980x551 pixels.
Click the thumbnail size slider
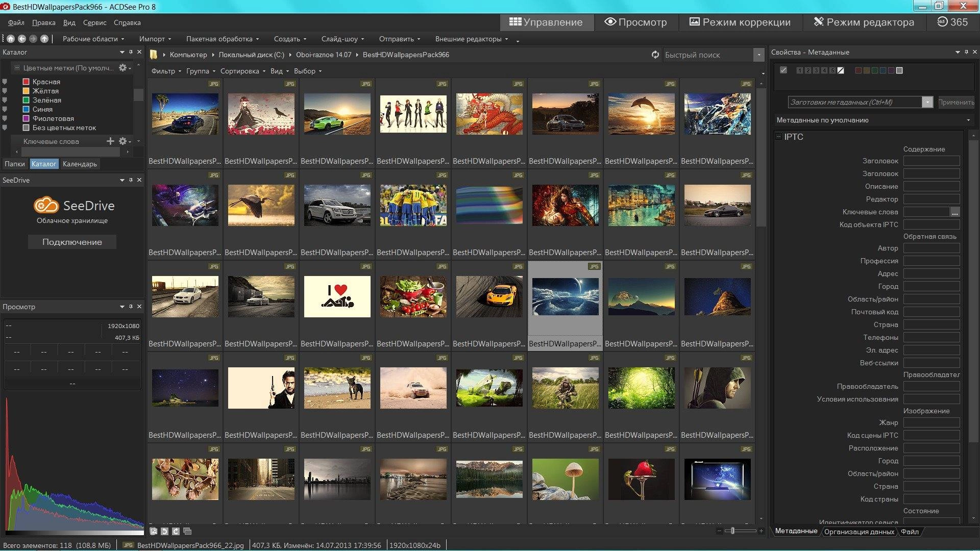click(x=740, y=531)
